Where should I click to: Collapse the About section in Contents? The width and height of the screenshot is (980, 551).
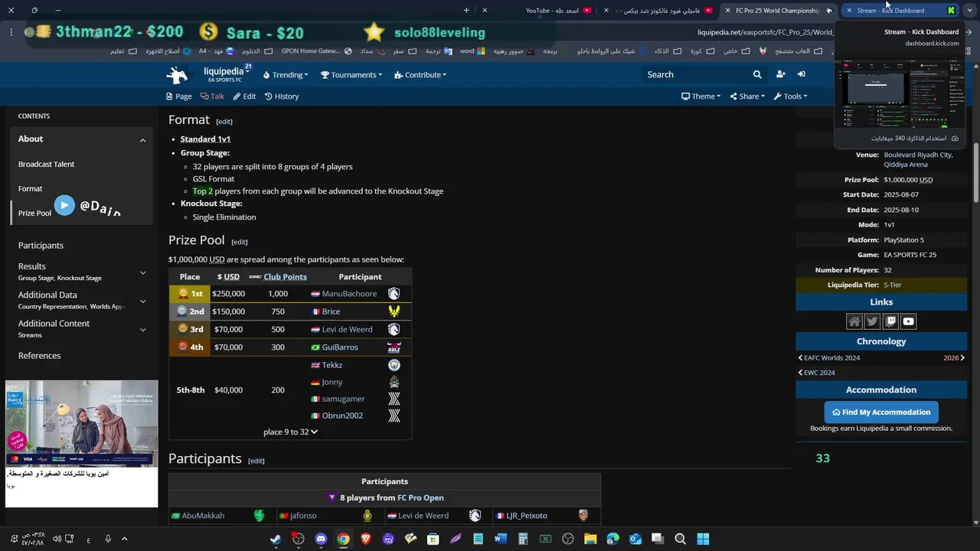(142, 140)
